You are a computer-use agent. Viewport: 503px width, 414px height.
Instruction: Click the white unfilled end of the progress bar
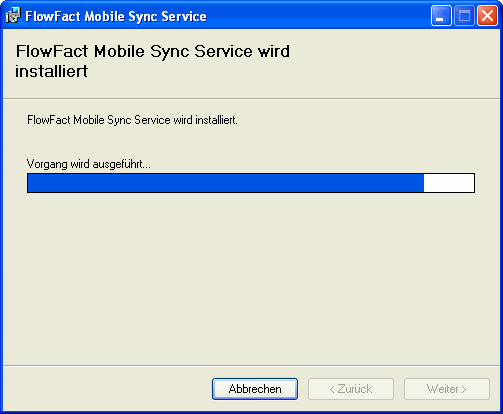click(x=449, y=183)
